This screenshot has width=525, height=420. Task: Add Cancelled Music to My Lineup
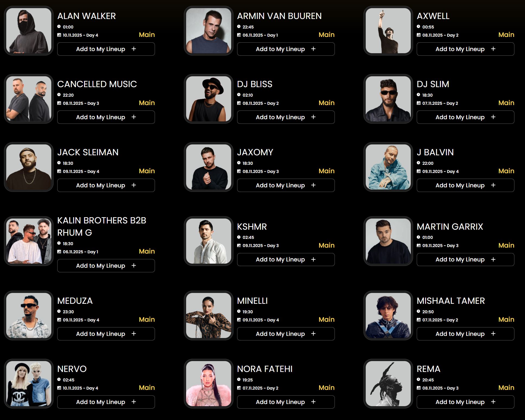[x=106, y=117]
